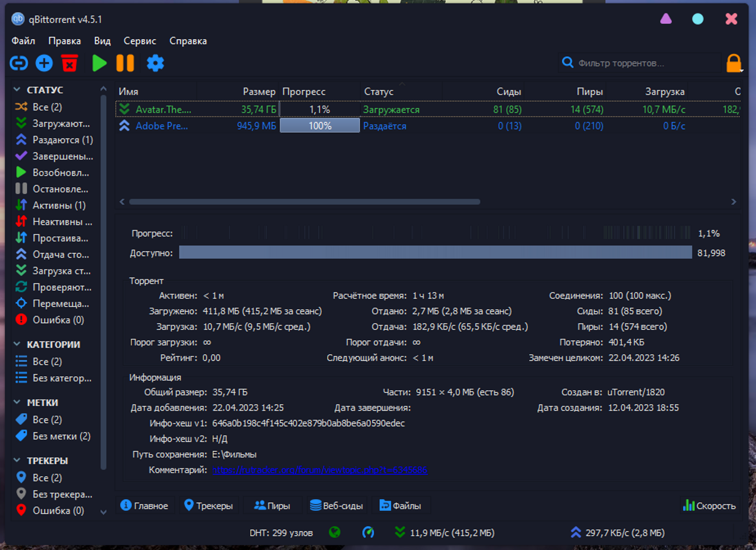Viewport: 756px width, 550px height.
Task: Open settings with blue gear icon
Action: 155,63
